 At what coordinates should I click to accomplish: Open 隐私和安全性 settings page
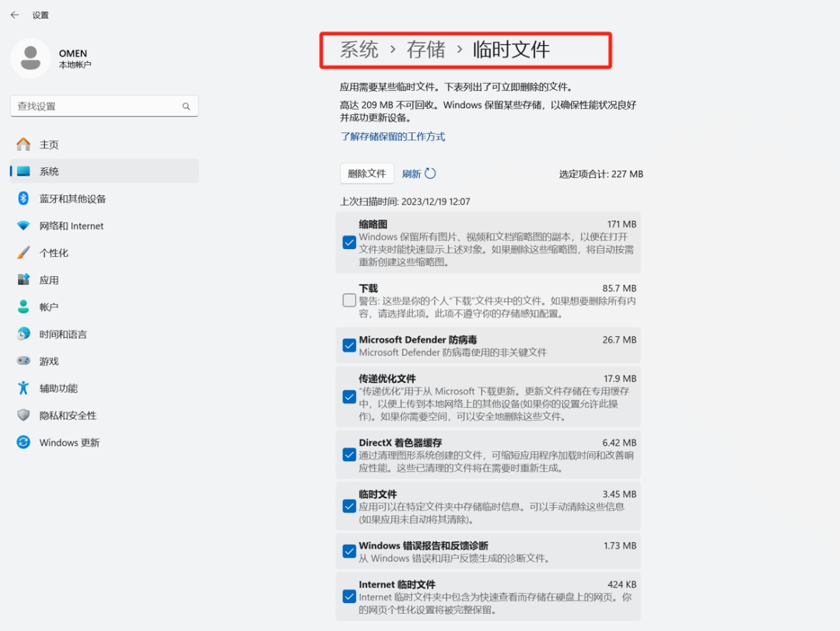click(x=104, y=415)
